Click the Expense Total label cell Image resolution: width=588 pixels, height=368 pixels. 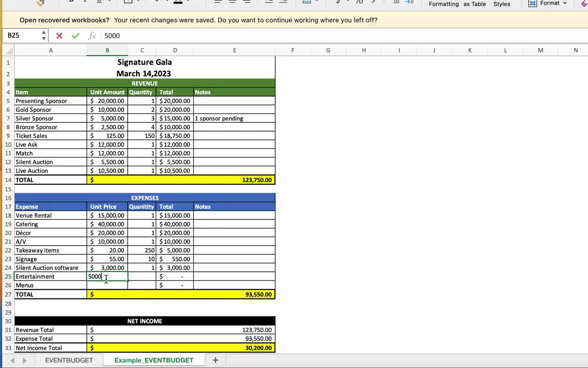point(51,339)
